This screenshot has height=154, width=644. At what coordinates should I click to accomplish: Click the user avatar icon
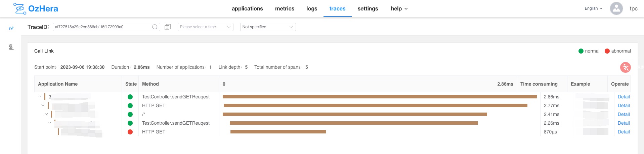pyautogui.click(x=616, y=9)
